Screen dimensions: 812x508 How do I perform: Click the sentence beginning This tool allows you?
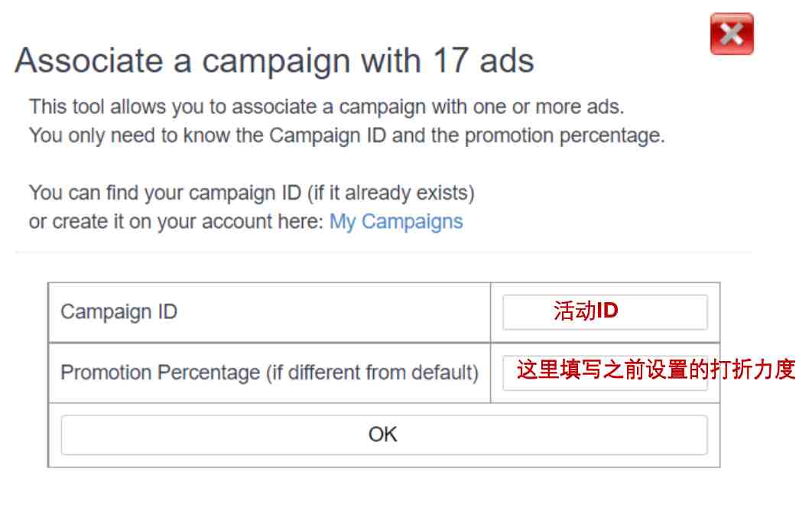click(326, 107)
